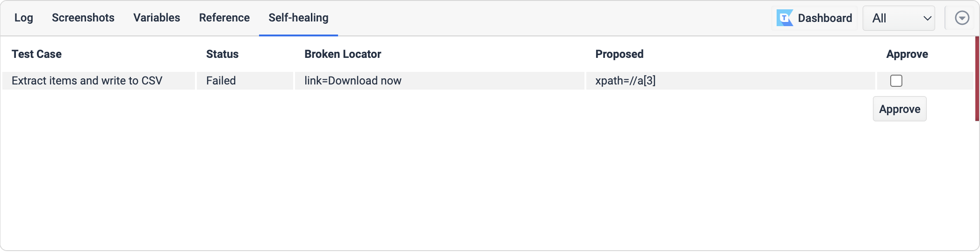Select the 'Extract items and write to CSV' test case
The height and width of the screenshot is (252, 980).
tap(87, 81)
